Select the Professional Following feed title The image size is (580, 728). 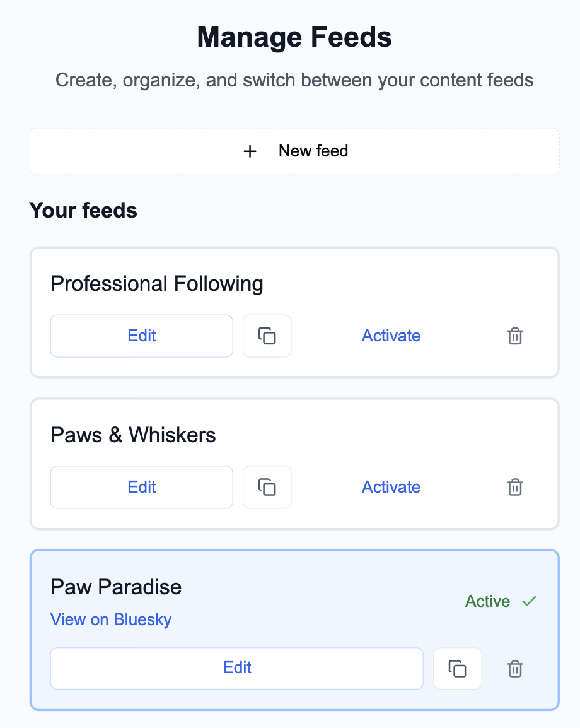click(x=157, y=284)
